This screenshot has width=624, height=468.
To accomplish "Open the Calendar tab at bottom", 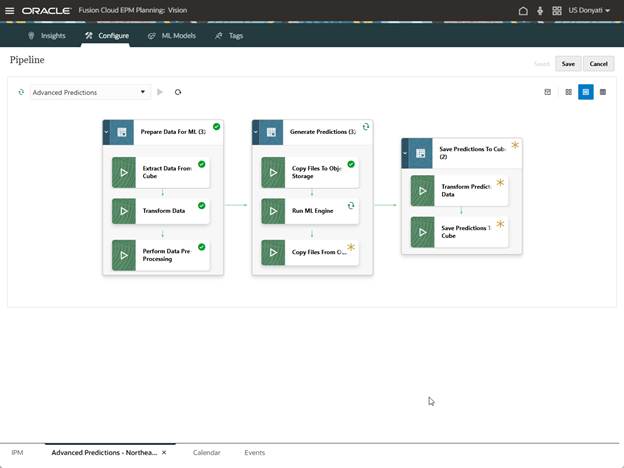I will tap(206, 453).
